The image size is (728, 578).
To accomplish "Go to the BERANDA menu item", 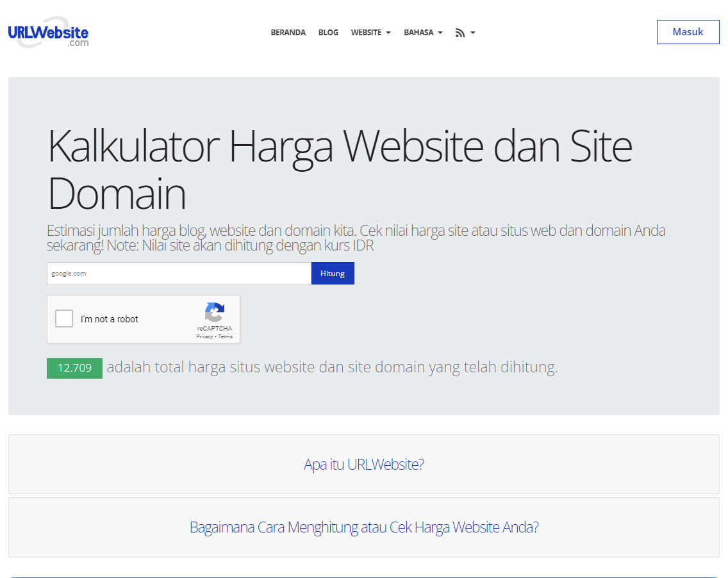I will coord(288,33).
